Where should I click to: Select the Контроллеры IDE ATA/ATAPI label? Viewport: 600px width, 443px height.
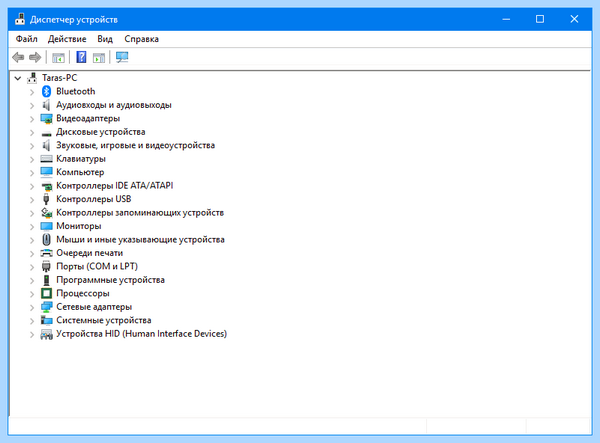[x=114, y=186]
